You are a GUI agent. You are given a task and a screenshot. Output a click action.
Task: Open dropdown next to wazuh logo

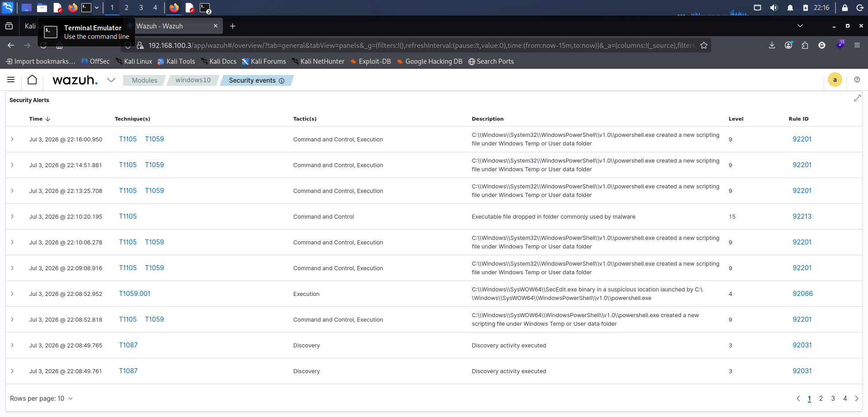[111, 80]
